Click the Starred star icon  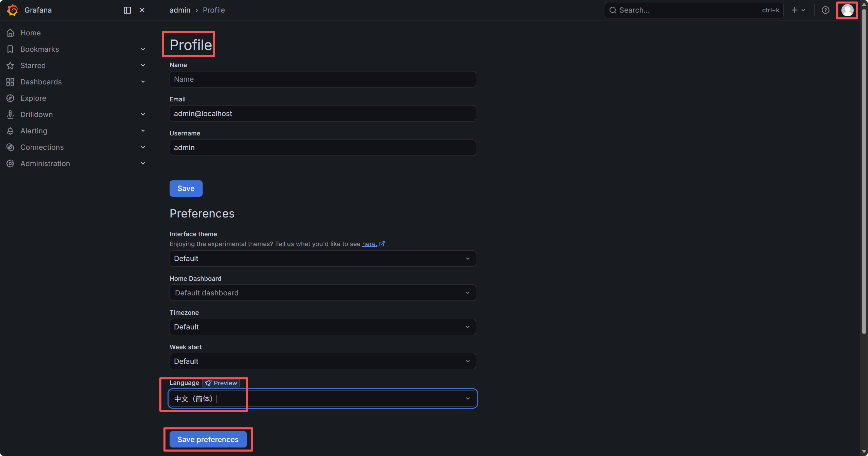click(x=10, y=66)
